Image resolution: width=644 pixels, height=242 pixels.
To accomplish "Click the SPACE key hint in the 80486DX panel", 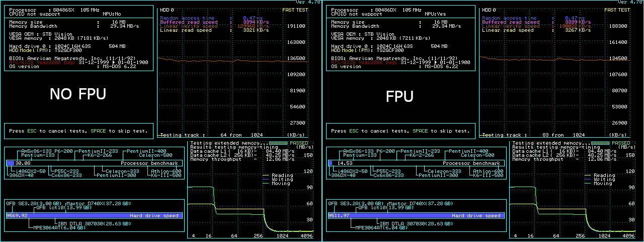I will 420,131.
